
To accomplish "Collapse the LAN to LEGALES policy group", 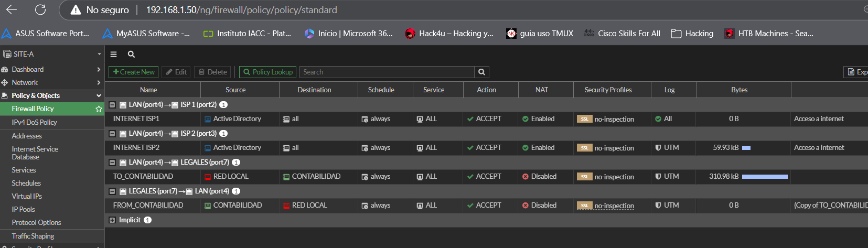I will point(112,163).
